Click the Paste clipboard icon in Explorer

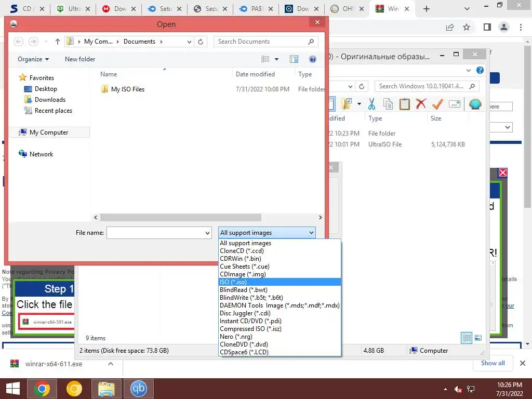pos(404,104)
